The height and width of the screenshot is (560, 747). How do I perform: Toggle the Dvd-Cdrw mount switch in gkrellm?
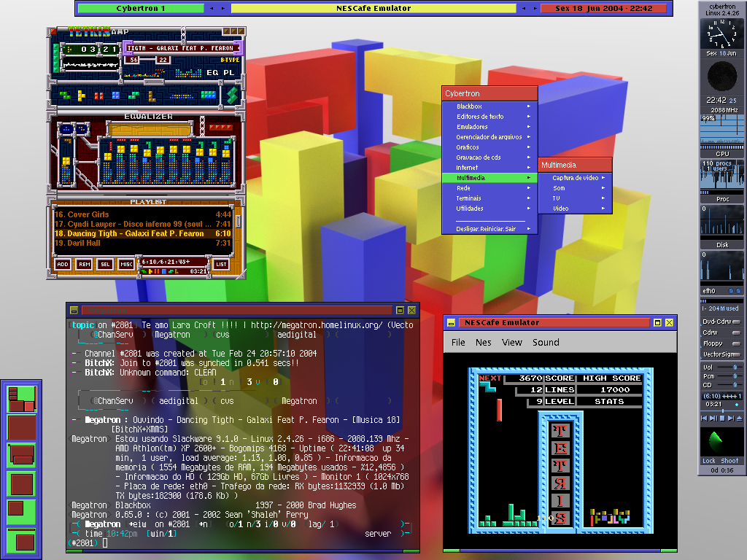[x=736, y=322]
